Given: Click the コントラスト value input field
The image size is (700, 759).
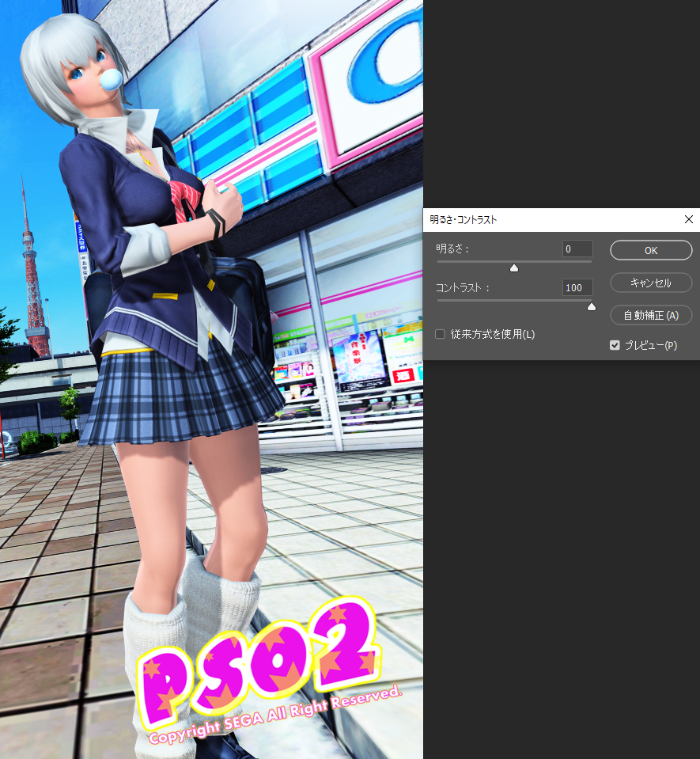Looking at the screenshot, I should (577, 287).
